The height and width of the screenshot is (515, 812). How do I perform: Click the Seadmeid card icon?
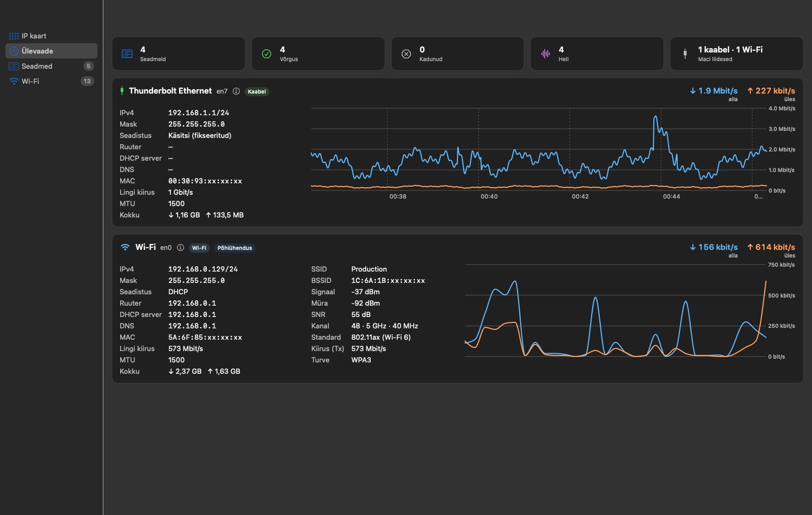pos(127,54)
